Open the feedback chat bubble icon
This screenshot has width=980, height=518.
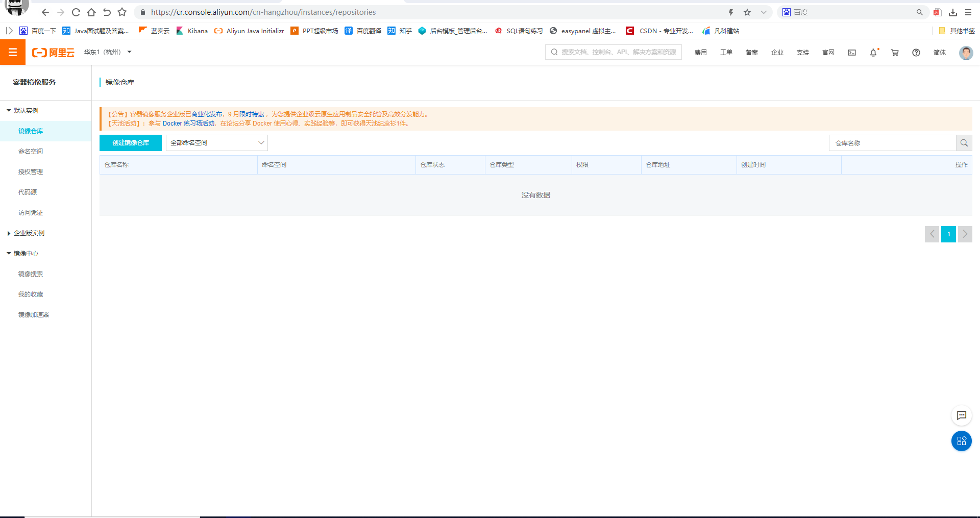[962, 415]
